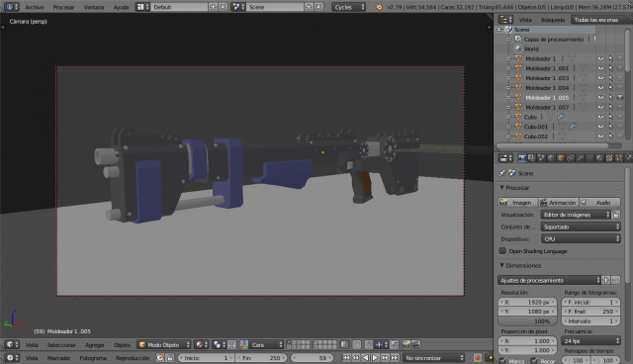
Task: Open the Render properties tab icon
Action: [522, 158]
